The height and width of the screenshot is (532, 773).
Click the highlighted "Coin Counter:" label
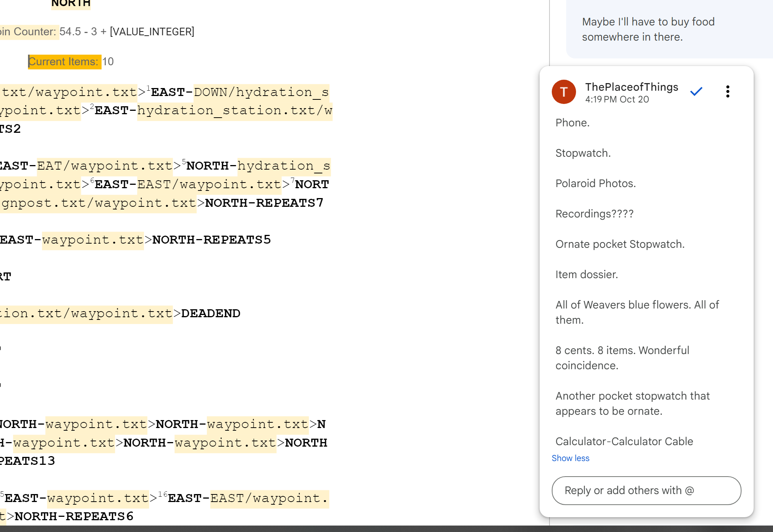(28, 31)
